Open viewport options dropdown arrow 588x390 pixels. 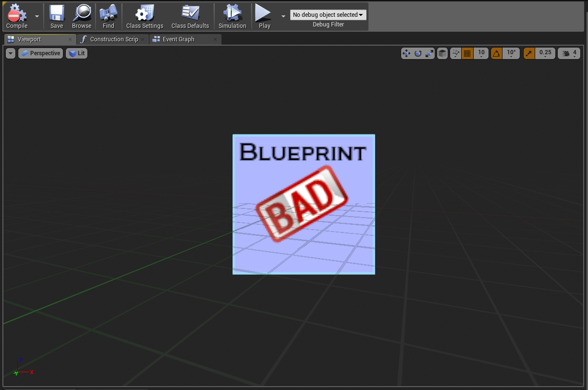pyautogui.click(x=11, y=53)
